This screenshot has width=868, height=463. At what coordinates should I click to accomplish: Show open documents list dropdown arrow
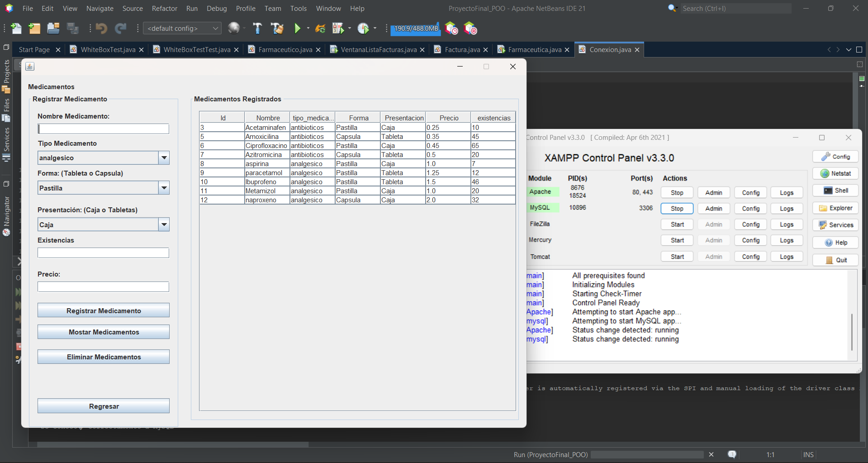tap(849, 50)
